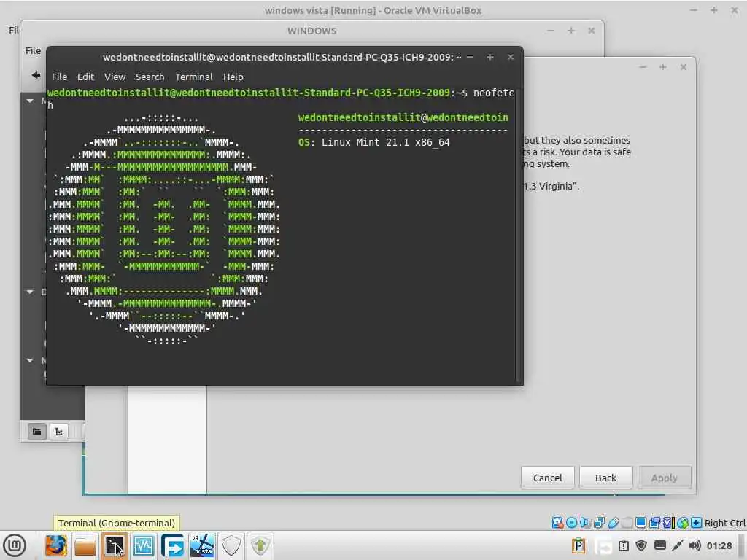
Task: Click the clock showing 01:28
Action: [x=719, y=545]
